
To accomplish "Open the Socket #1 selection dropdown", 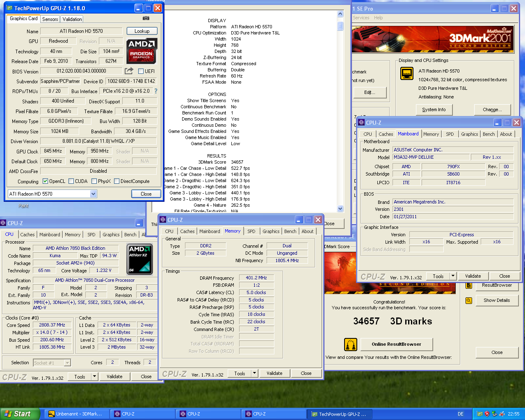I will coord(67,363).
